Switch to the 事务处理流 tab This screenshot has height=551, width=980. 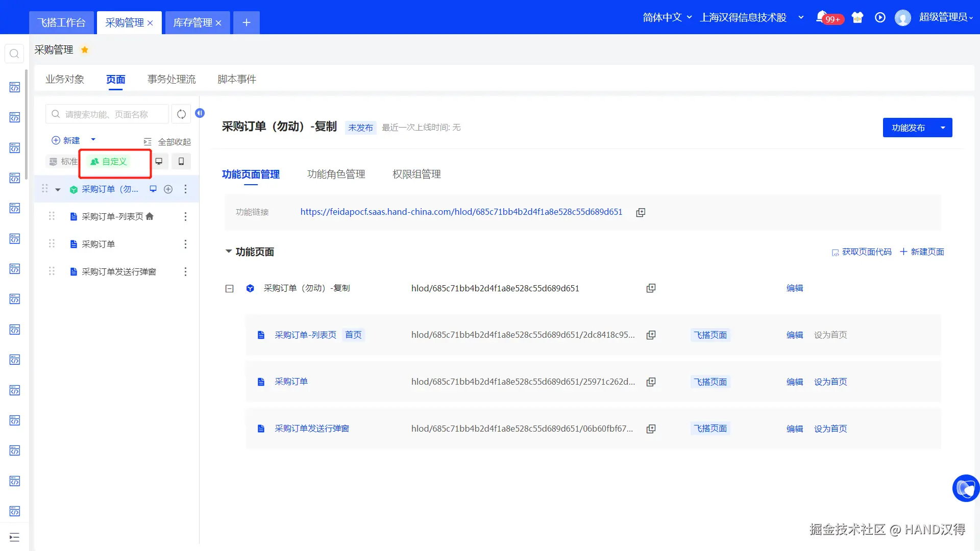click(x=171, y=79)
